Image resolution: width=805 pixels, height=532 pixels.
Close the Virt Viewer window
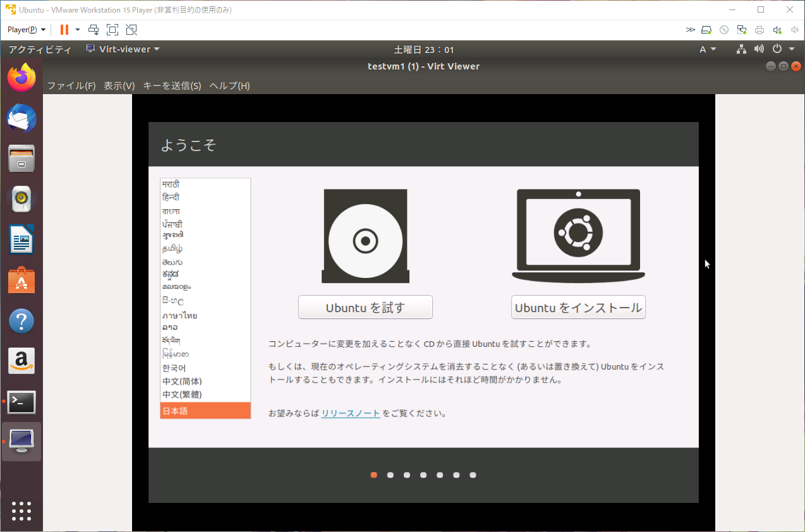click(x=796, y=66)
